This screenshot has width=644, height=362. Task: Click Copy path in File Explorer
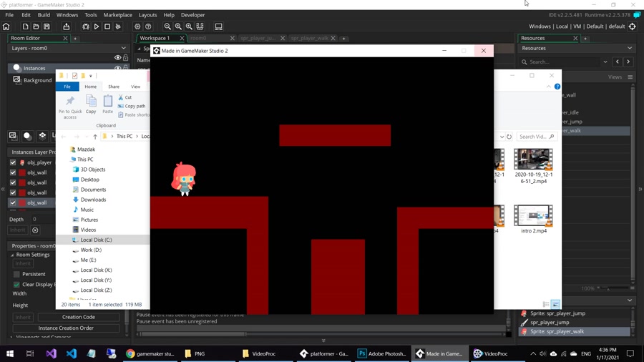pos(132,106)
